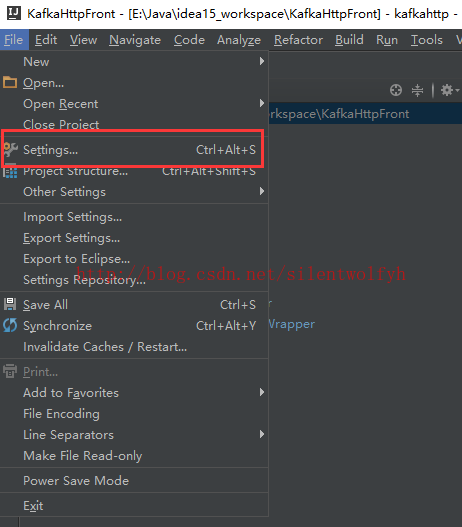462x527 pixels.
Task: Open the Analyze menu
Action: coord(239,40)
